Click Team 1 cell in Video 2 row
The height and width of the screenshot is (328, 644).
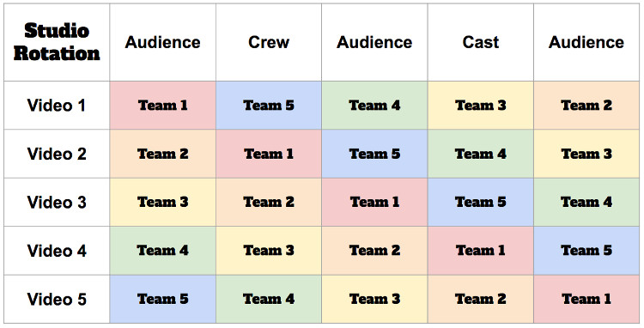[269, 154]
